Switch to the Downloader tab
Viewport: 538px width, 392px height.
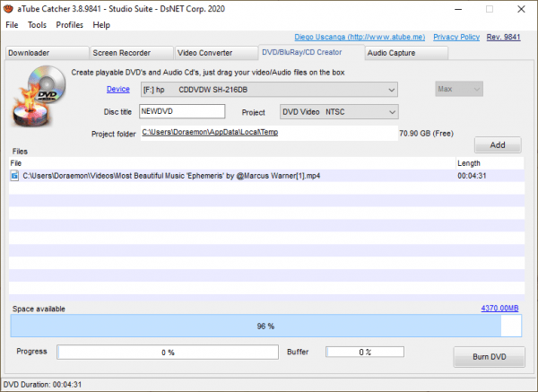click(47, 53)
